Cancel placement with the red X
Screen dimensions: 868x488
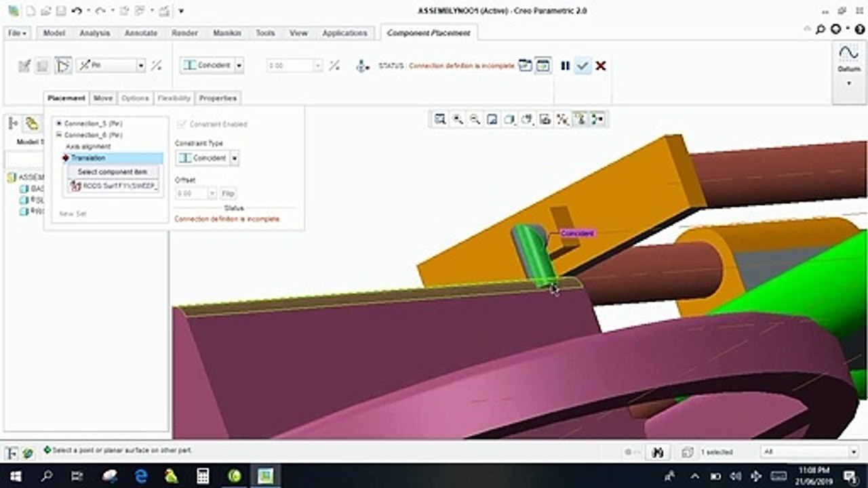point(601,66)
